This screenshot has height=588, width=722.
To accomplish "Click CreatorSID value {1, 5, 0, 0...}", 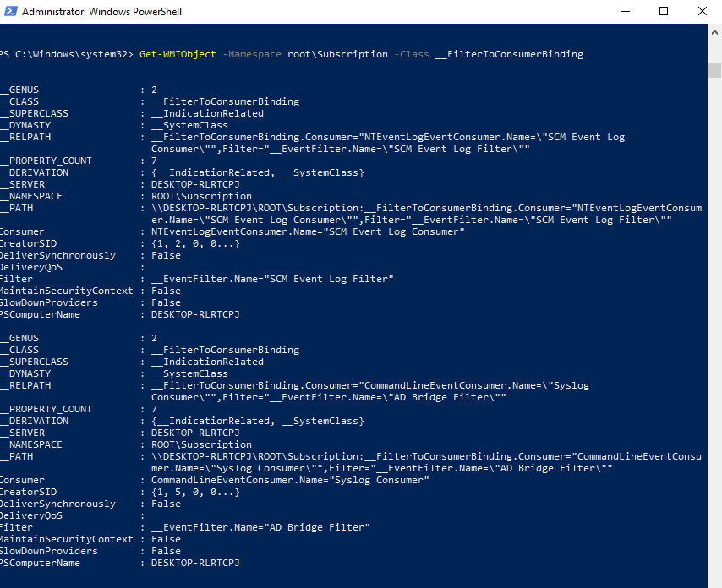I will tap(195, 493).
